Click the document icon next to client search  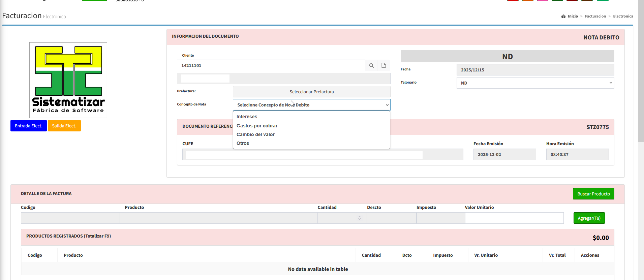point(384,66)
